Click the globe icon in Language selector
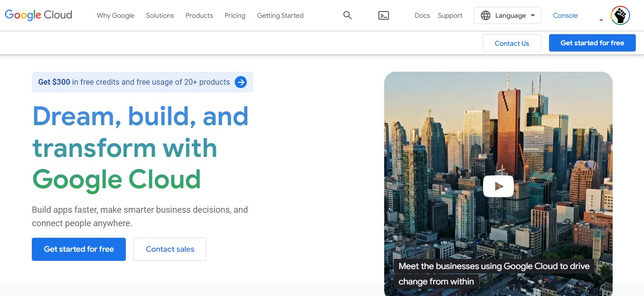644x296 pixels. [485, 15]
